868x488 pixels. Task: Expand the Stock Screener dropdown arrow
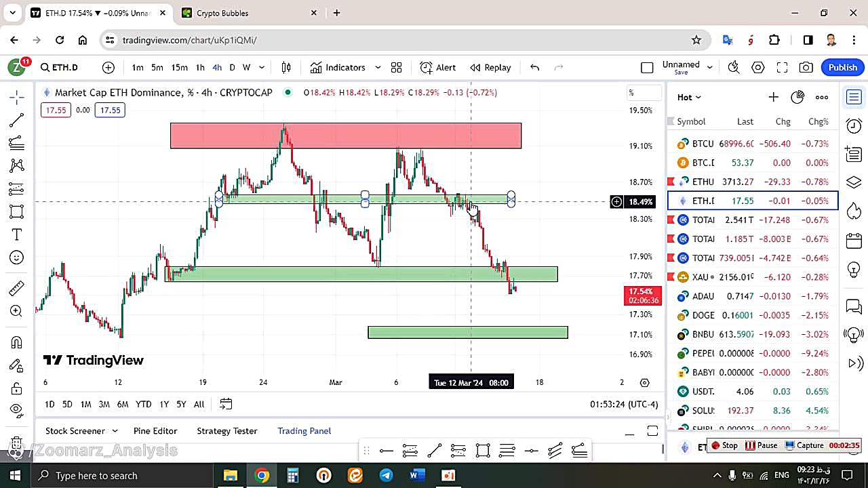click(115, 430)
